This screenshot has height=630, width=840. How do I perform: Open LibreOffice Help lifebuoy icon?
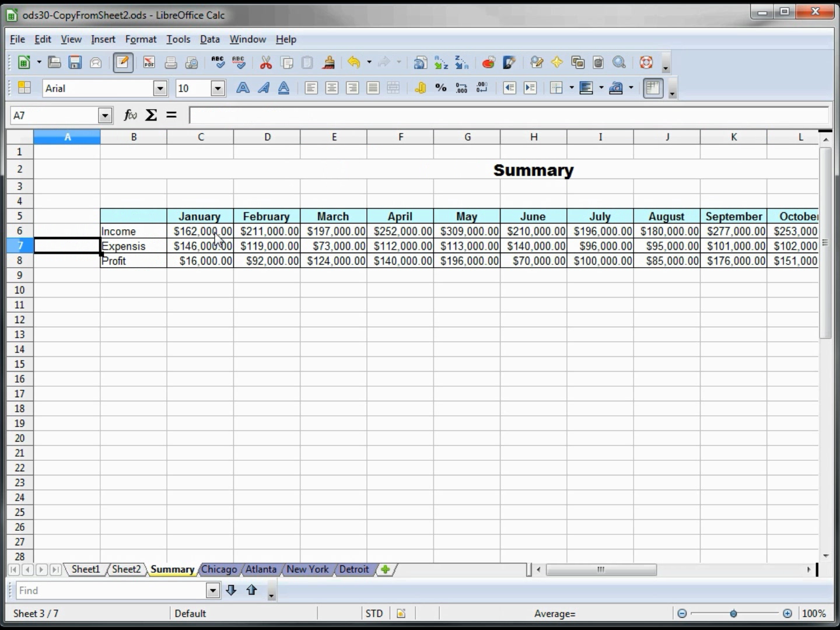(x=646, y=62)
